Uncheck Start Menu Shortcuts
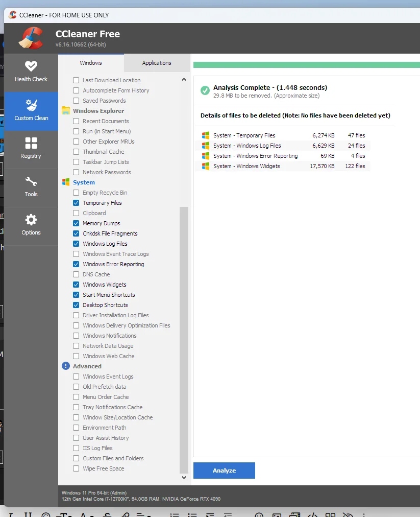Viewport: 420px width, 517px height. (76, 295)
